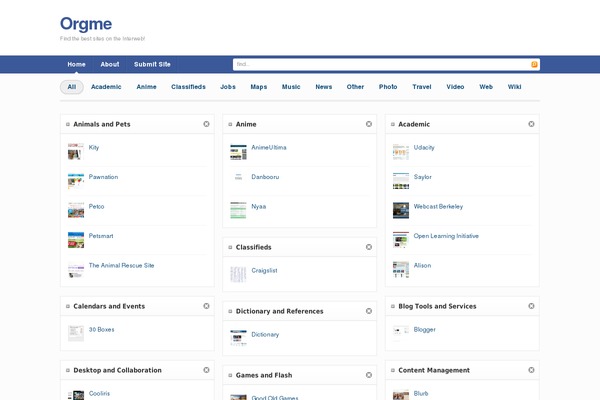Open the Webcast Berkeley link
600x400 pixels.
438,206
